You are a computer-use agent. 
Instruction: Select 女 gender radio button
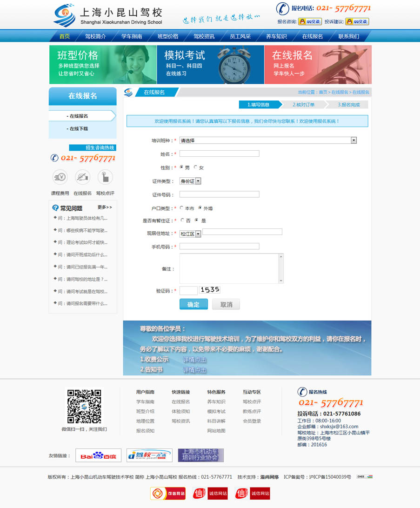click(x=195, y=167)
